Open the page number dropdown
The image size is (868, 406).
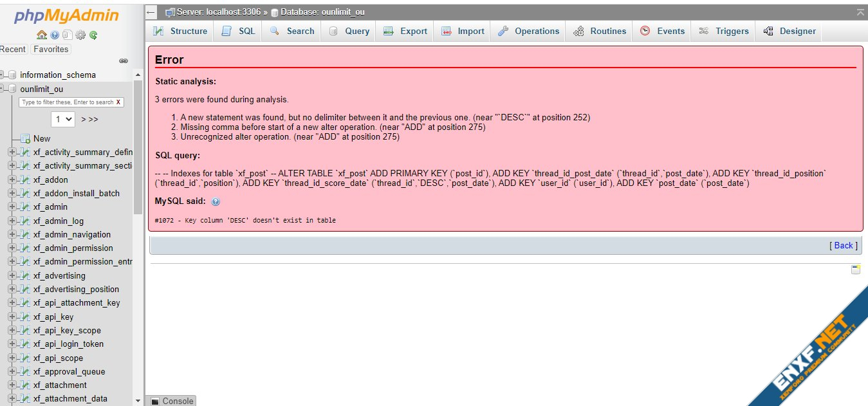64,119
